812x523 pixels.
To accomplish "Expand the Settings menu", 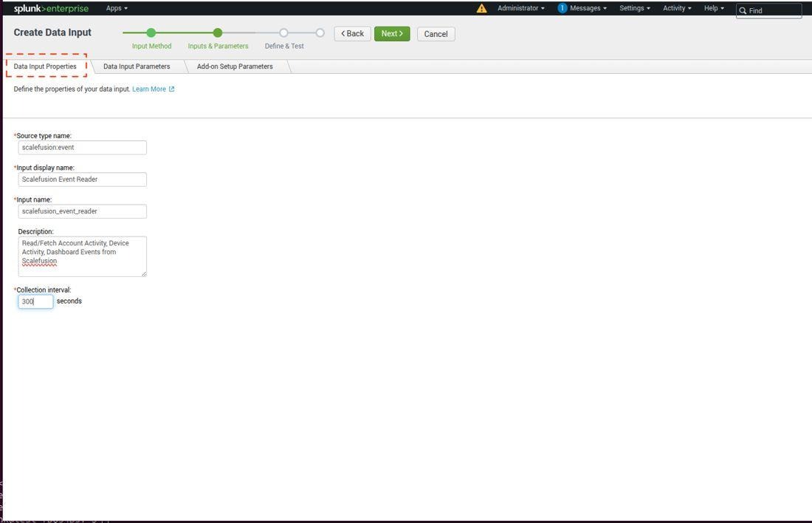I will click(634, 8).
